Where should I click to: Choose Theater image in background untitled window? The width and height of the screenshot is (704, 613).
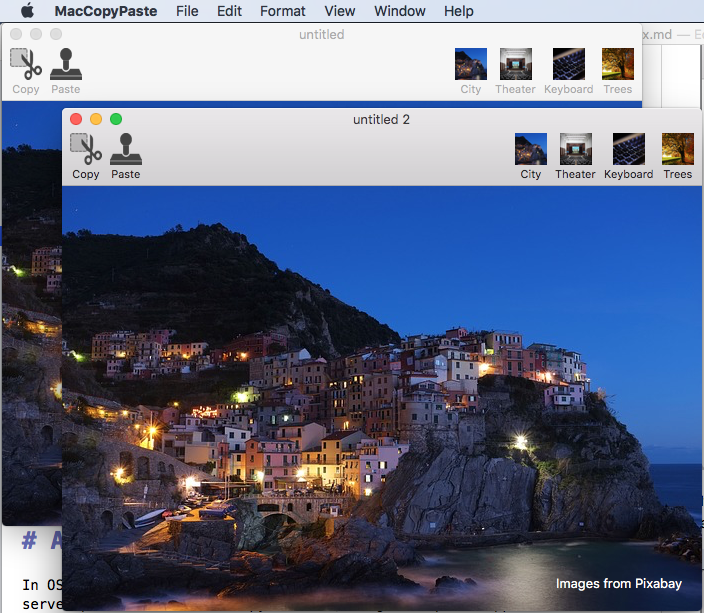click(x=516, y=64)
